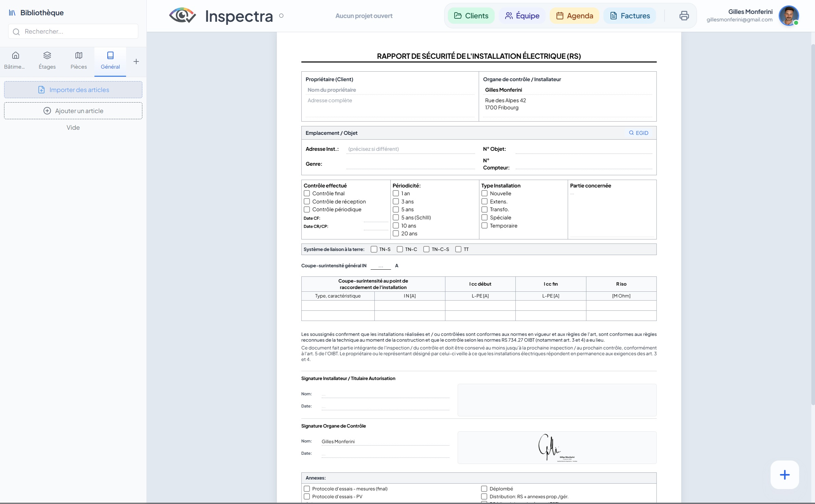Open the user profile avatar

[789, 16]
